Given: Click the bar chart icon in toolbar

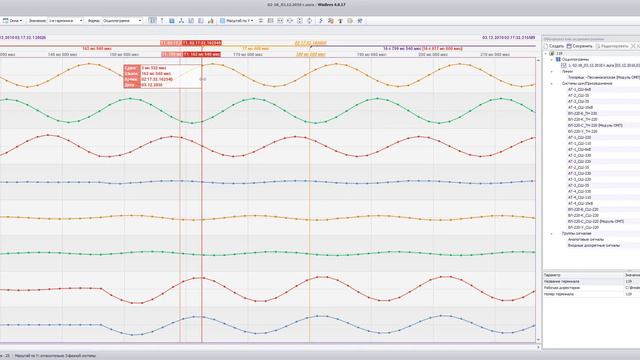Looking at the screenshot, I should pyautogui.click(x=211, y=20).
